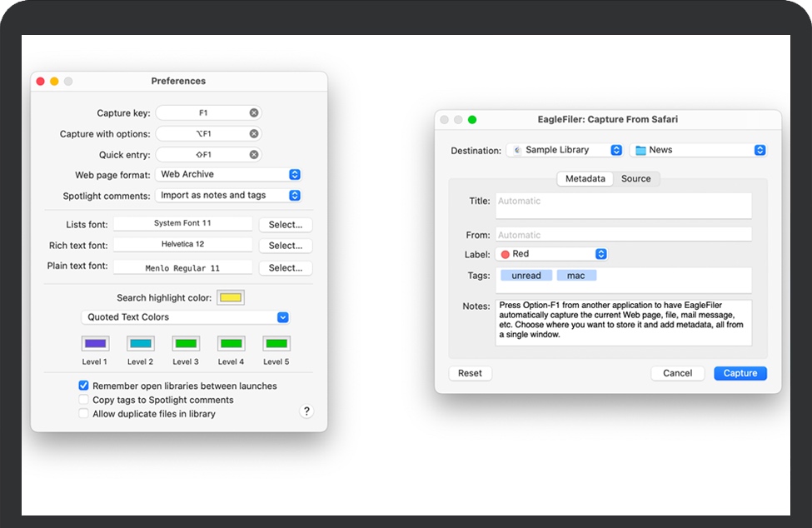Switch to the Source tab
Image resolution: width=812 pixels, height=528 pixels.
tap(635, 179)
